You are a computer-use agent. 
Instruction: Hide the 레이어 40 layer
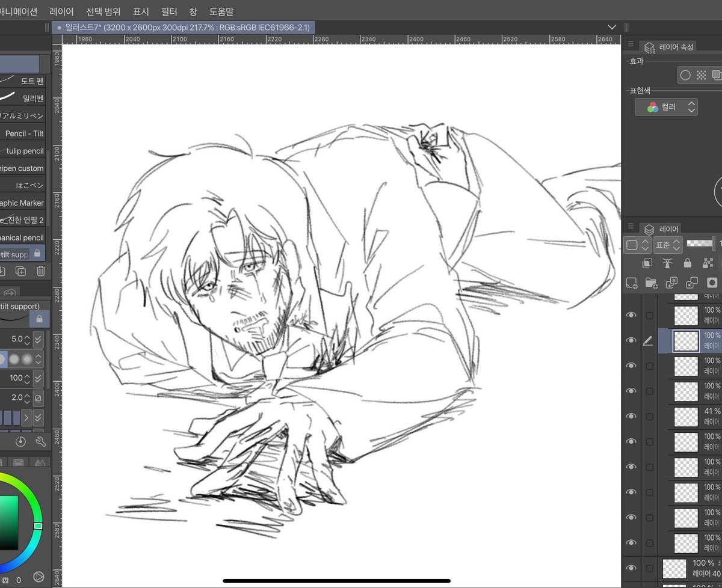pos(631,568)
